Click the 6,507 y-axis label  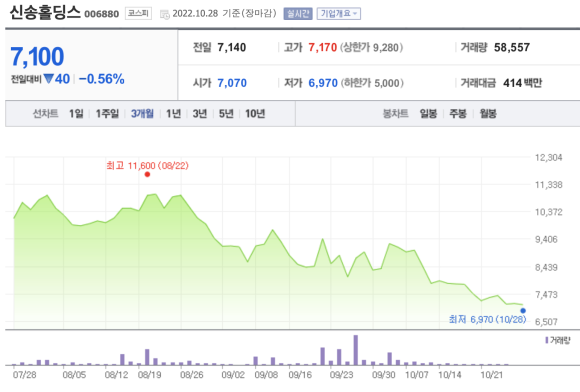click(x=546, y=322)
